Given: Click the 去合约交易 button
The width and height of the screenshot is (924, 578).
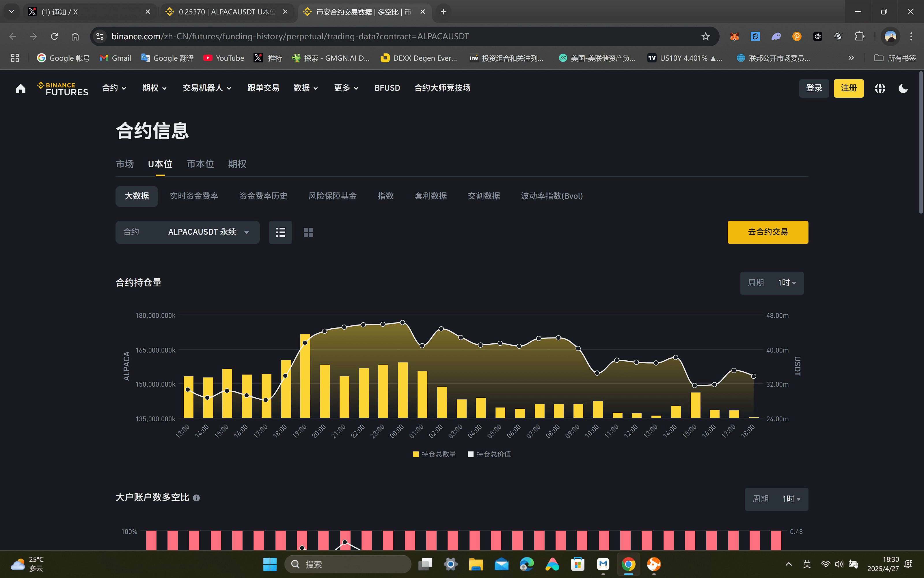Looking at the screenshot, I should pos(767,232).
